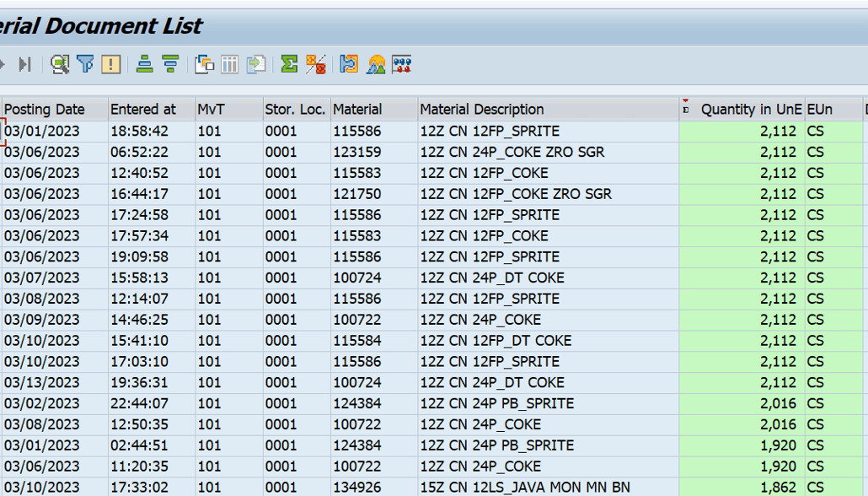
Task: Select the Posting Date column header
Action: click(45, 110)
